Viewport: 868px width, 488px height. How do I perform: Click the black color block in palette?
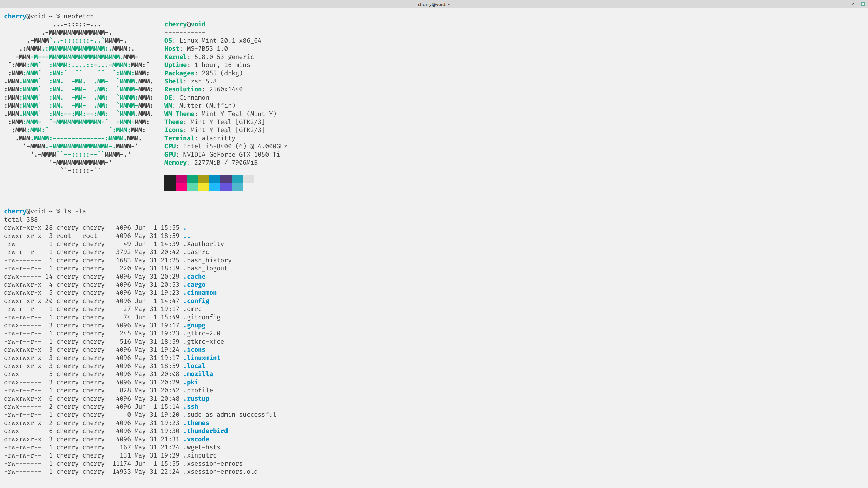click(x=170, y=183)
